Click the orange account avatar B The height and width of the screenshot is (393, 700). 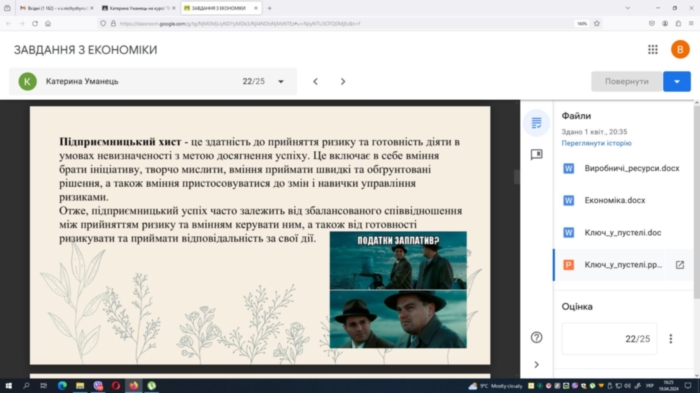point(680,50)
